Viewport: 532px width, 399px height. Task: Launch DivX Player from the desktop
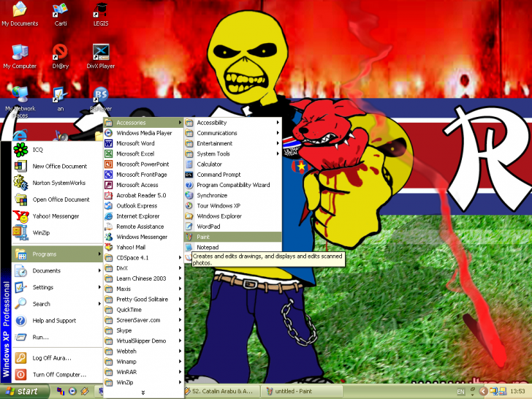101,56
